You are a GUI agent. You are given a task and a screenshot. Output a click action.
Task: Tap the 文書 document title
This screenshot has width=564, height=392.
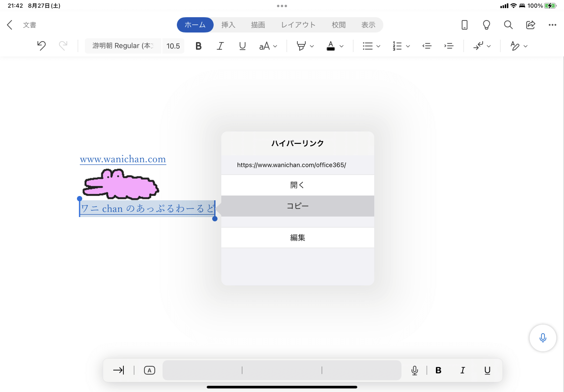[x=30, y=25]
